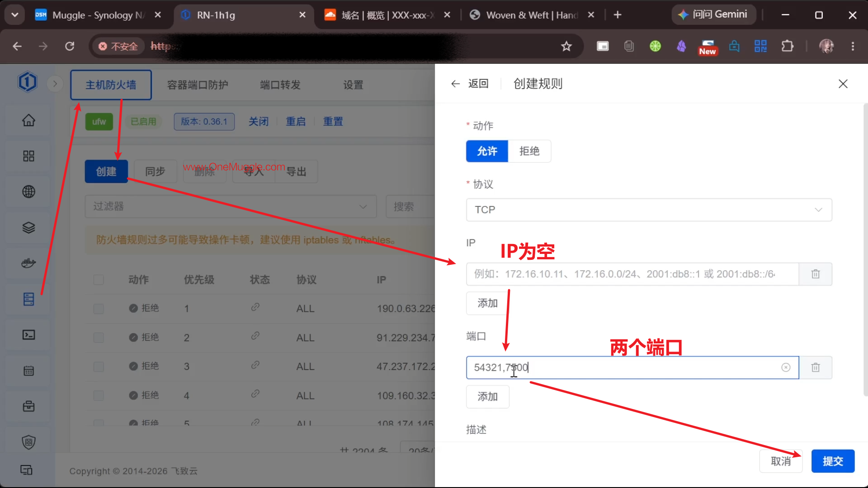Tick the checkbox for priority 1 rule
Viewport: 868px width, 488px height.
pyautogui.click(x=99, y=309)
